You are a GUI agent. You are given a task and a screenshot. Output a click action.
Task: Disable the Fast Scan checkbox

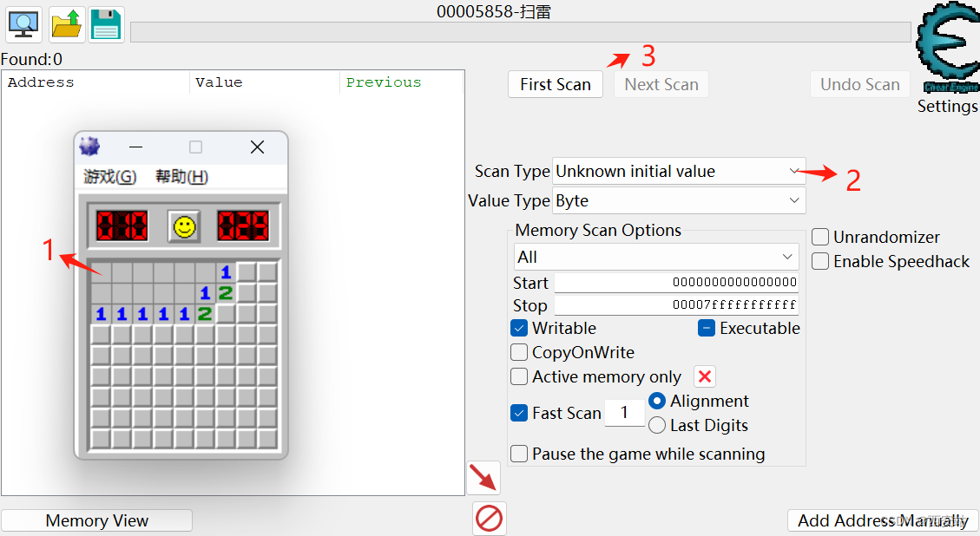[519, 413]
